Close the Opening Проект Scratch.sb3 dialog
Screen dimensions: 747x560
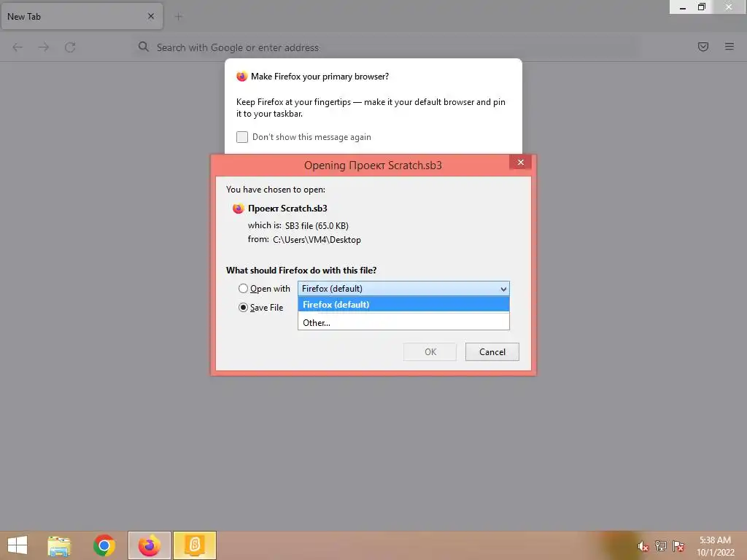[x=521, y=163]
